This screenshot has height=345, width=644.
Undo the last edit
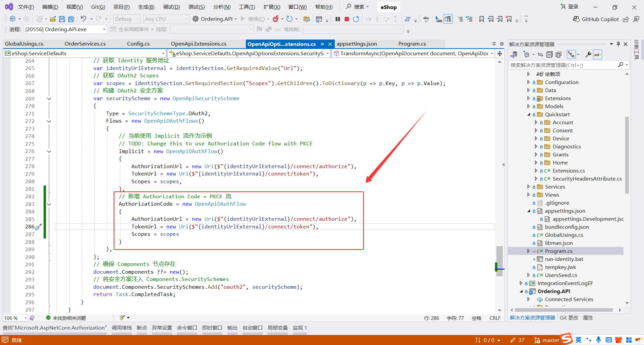pos(84,19)
